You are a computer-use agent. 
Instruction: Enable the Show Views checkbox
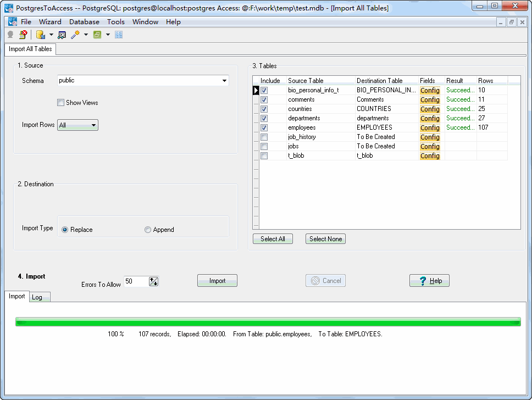point(61,102)
